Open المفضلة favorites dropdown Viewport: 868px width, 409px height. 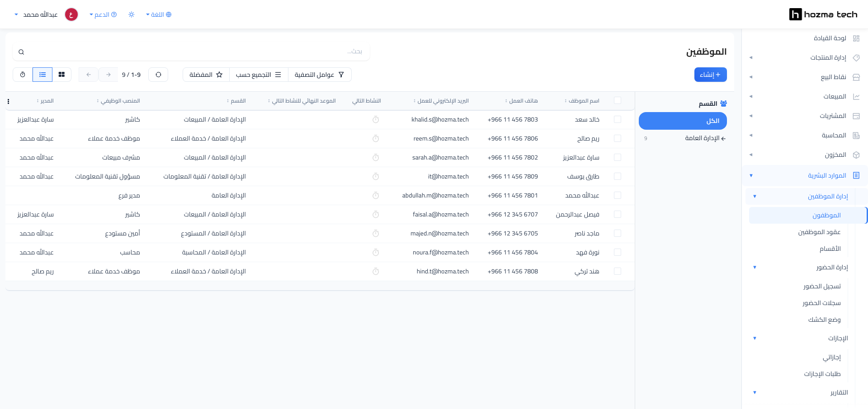click(206, 75)
